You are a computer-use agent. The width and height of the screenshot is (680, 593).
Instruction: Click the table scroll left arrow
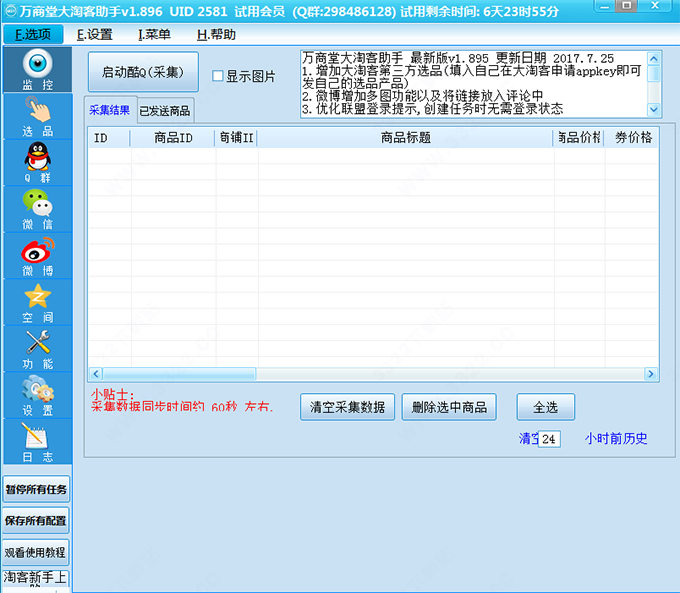(96, 373)
